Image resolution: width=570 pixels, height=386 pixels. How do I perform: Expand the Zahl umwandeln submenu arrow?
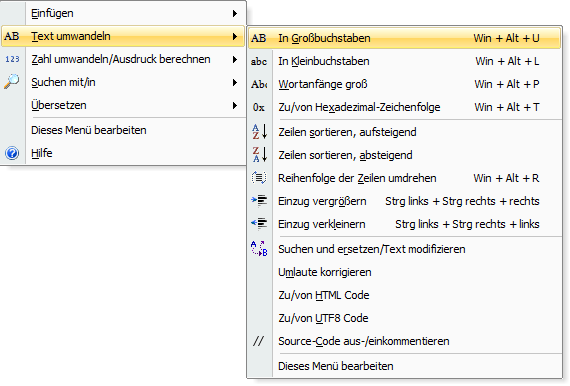235,59
